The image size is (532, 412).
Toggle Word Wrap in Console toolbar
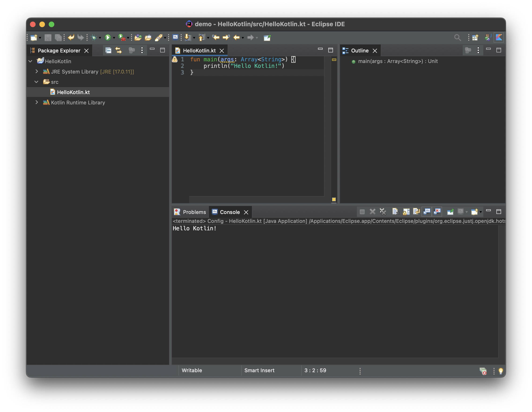[x=416, y=212]
